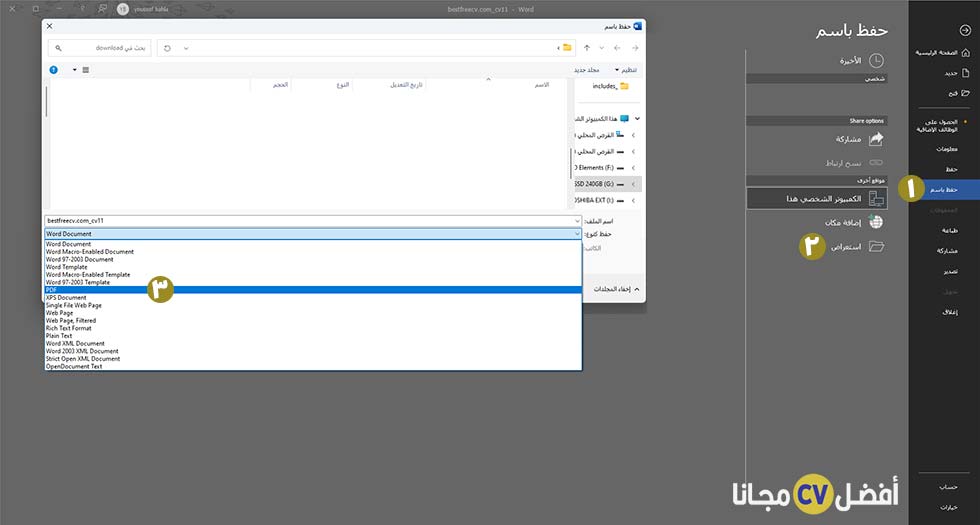
Task: Open recent locations chevron in navigation
Action: pyautogui.click(x=601, y=48)
